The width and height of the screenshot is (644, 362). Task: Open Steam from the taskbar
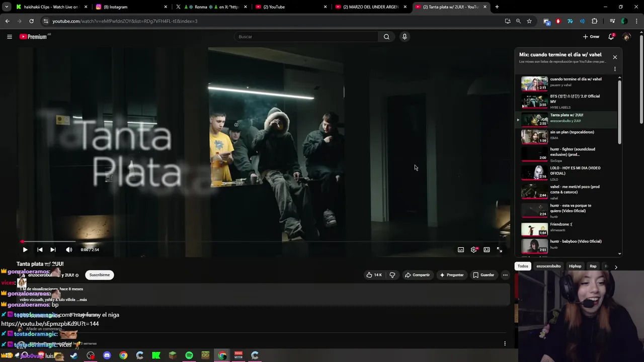[x=74, y=355]
